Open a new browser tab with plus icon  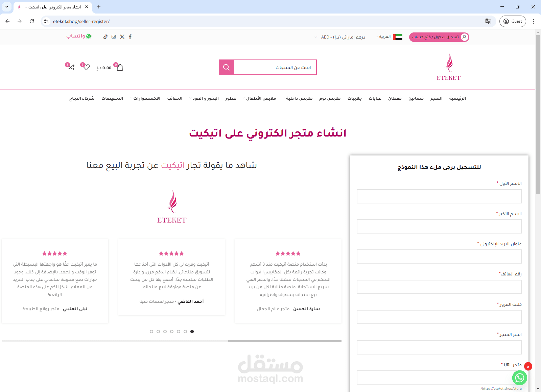[x=99, y=7]
